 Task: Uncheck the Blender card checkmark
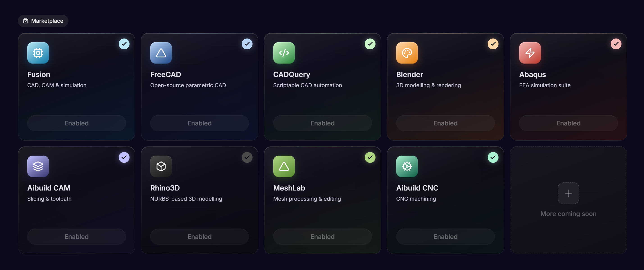(x=493, y=44)
